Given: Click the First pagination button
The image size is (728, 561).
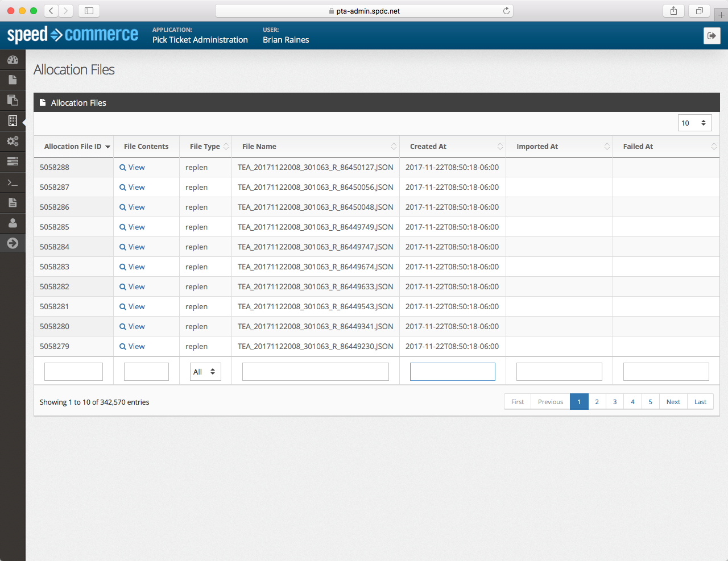Looking at the screenshot, I should click(x=518, y=402).
